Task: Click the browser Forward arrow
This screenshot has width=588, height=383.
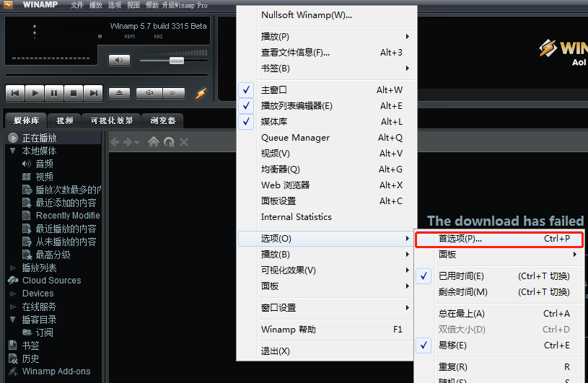Action: (x=128, y=142)
